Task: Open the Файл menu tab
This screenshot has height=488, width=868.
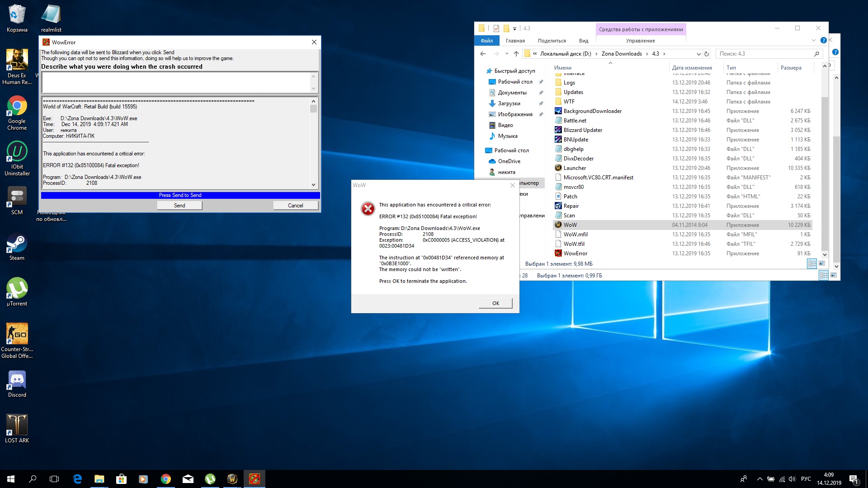Action: pos(486,41)
